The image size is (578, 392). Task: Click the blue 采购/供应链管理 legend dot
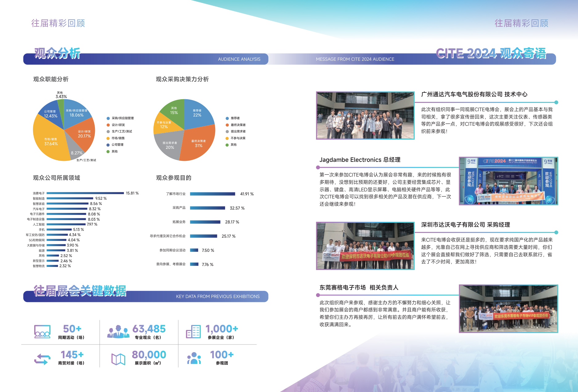click(x=108, y=118)
